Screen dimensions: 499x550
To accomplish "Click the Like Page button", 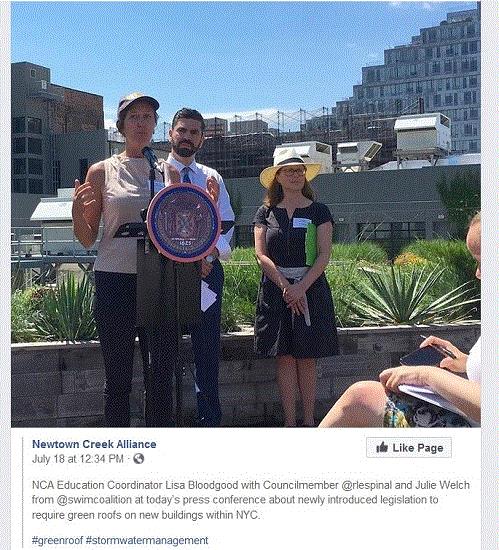I will [x=409, y=448].
